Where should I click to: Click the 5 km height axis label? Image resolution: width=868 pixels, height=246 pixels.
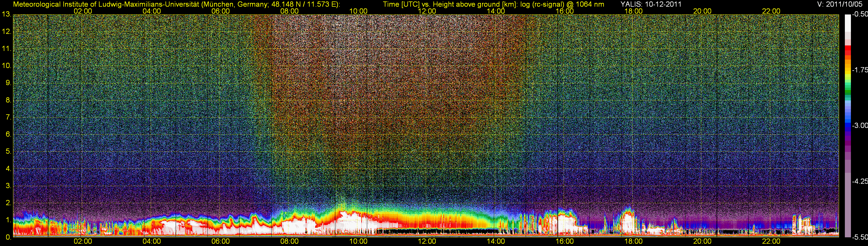tap(8, 152)
